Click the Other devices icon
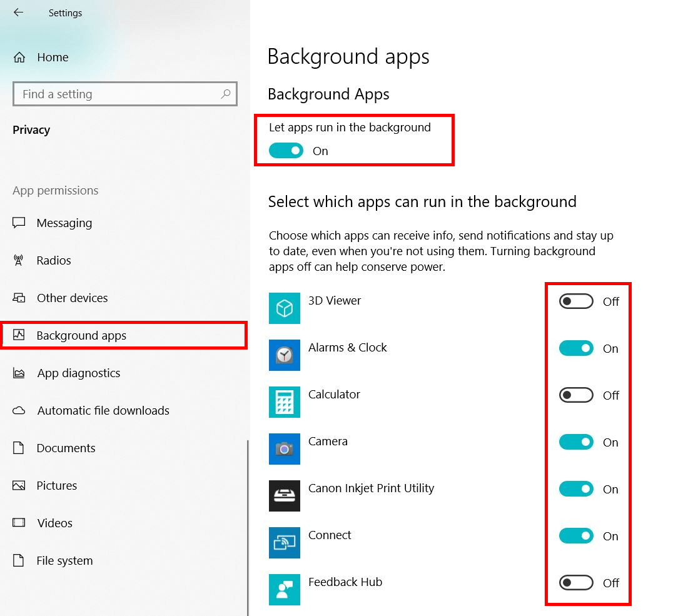The image size is (678, 616). tap(19, 298)
